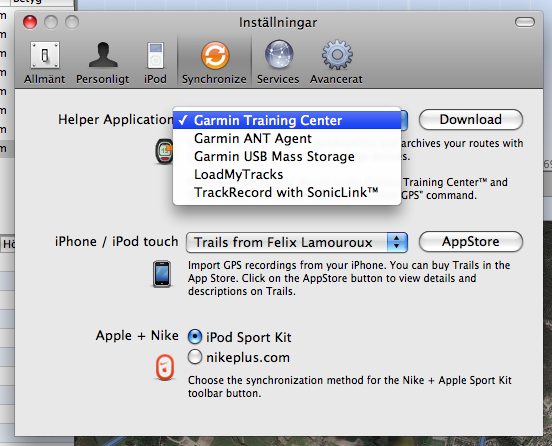Click the AppStore button
Screen dimensions: 552x446
point(471,241)
